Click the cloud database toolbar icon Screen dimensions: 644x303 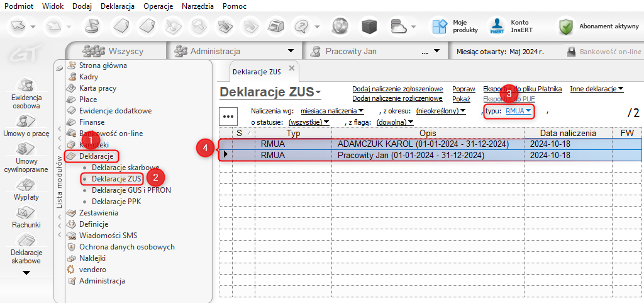pyautogui.click(x=398, y=26)
